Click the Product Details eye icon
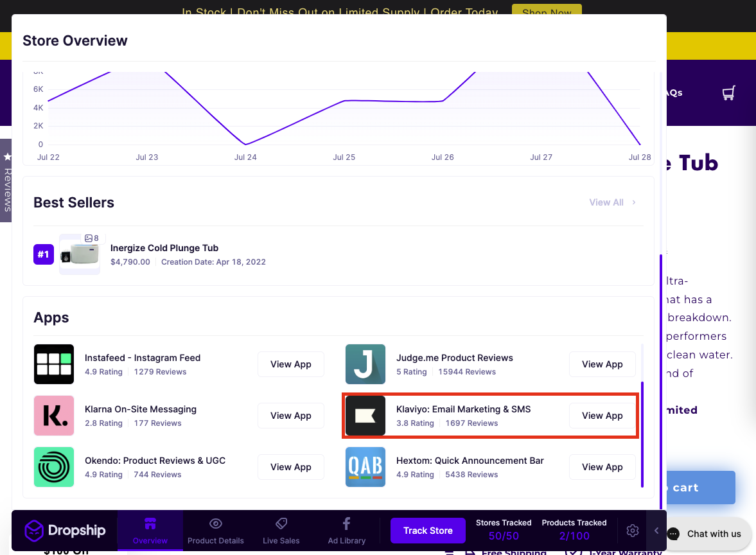Screen dimensions: 756x555 pyautogui.click(x=216, y=524)
